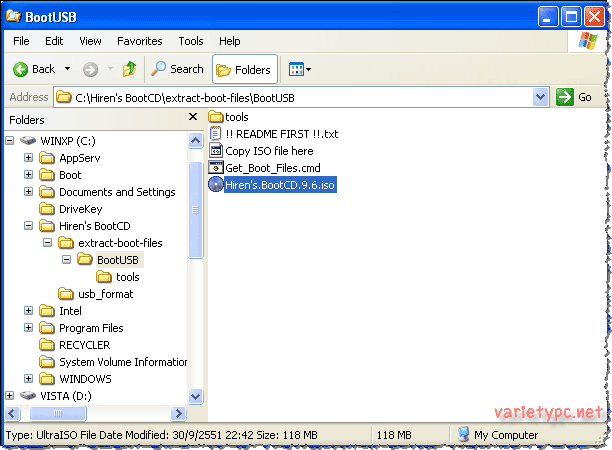
Task: Open the Forward history dropdown arrow
Action: (x=110, y=69)
